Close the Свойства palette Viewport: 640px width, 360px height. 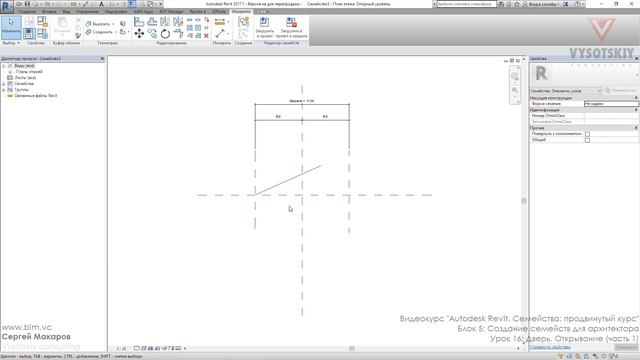point(636,59)
